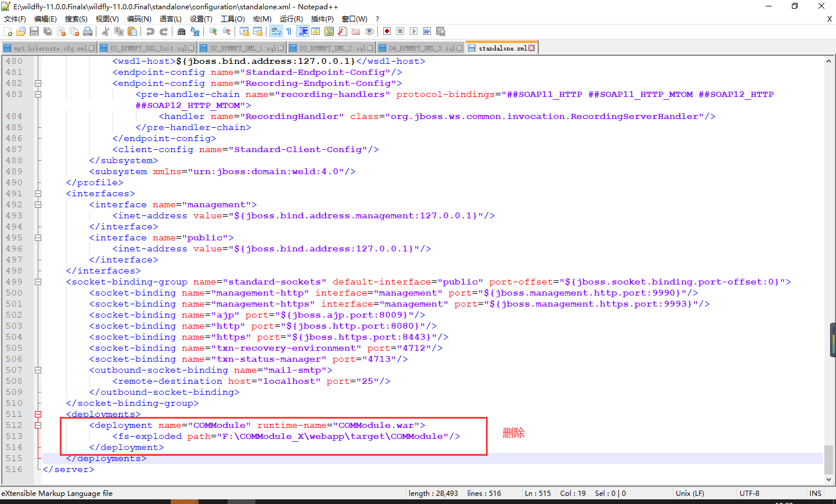Select the Record Macro icon
836x504 pixels.
[x=387, y=31]
